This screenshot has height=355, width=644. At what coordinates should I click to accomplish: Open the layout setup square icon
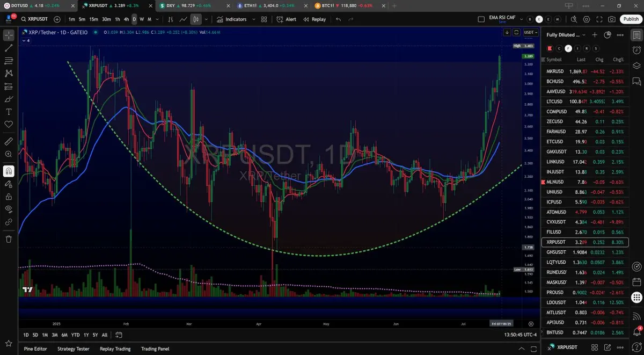click(481, 19)
